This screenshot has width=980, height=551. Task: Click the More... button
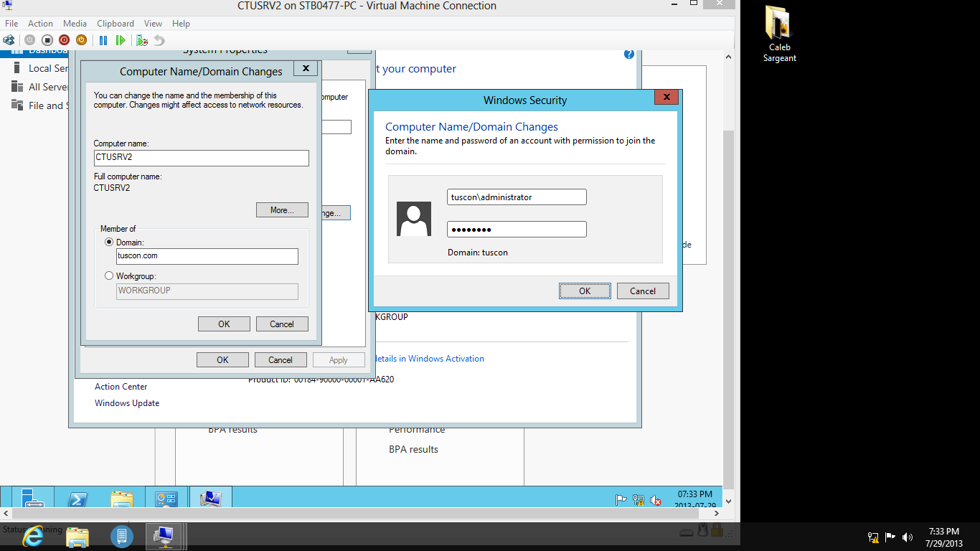pyautogui.click(x=282, y=210)
